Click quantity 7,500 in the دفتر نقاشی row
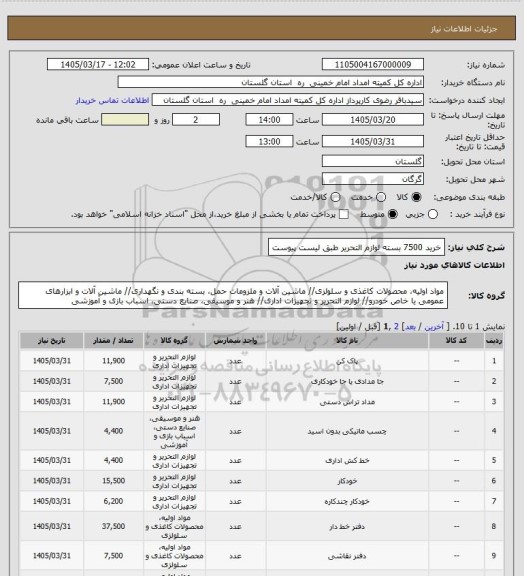The height and width of the screenshot is (576, 524). (x=114, y=556)
